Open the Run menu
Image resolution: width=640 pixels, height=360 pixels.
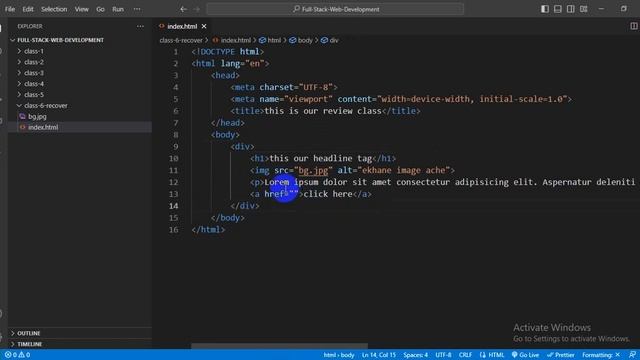pyautogui.click(x=118, y=9)
